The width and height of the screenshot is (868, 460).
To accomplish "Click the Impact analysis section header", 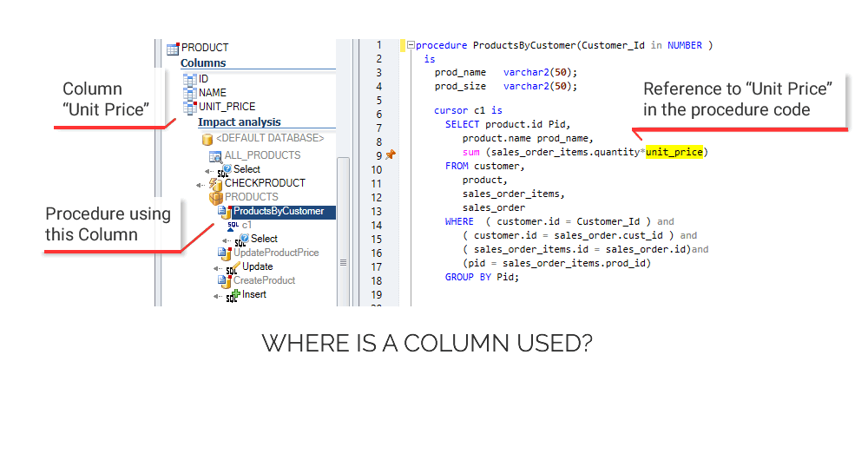I will point(239,122).
